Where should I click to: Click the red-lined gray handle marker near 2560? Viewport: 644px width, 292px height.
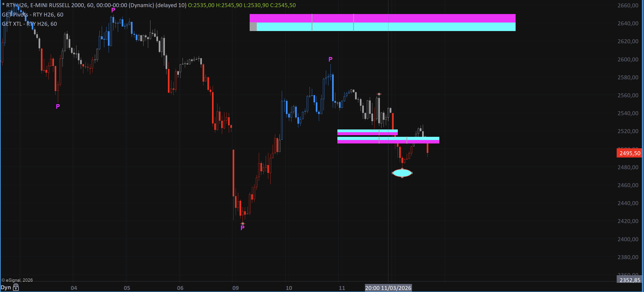click(379, 94)
